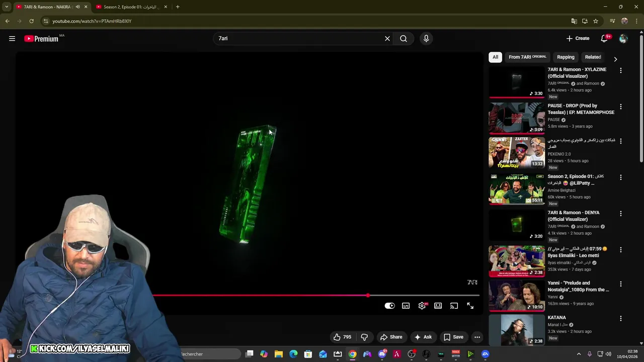The image size is (644, 362).
Task: Open YouTube notifications bell
Action: coord(604,39)
